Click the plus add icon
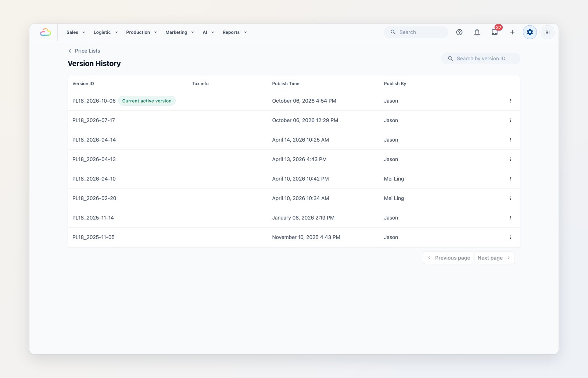The image size is (588, 378). point(512,32)
